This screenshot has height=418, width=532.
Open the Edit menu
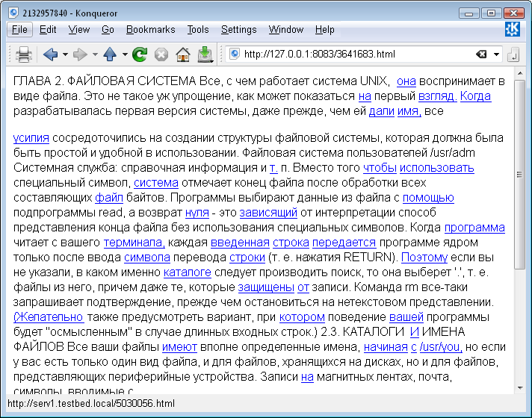(x=48, y=30)
